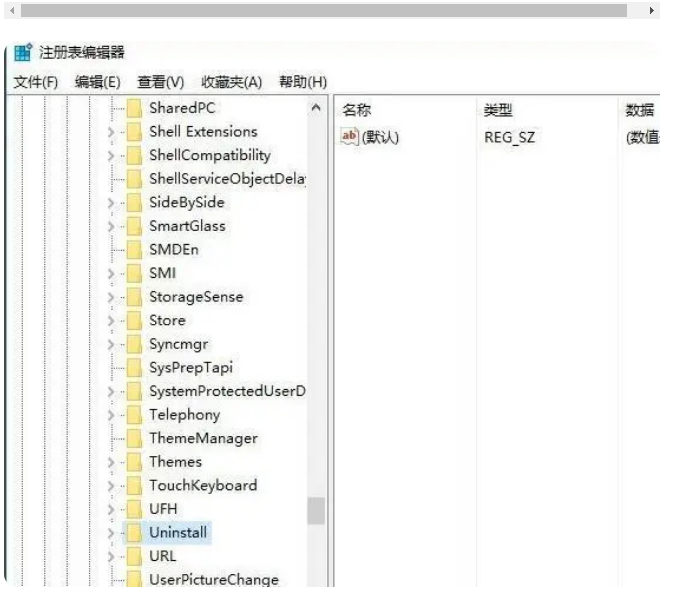Open the 查看(V) menu

pos(161,82)
